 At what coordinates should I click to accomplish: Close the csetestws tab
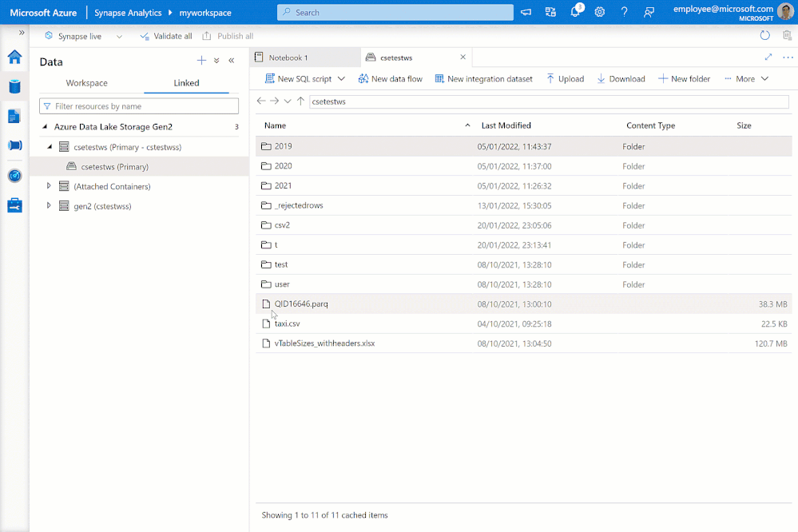(463, 57)
